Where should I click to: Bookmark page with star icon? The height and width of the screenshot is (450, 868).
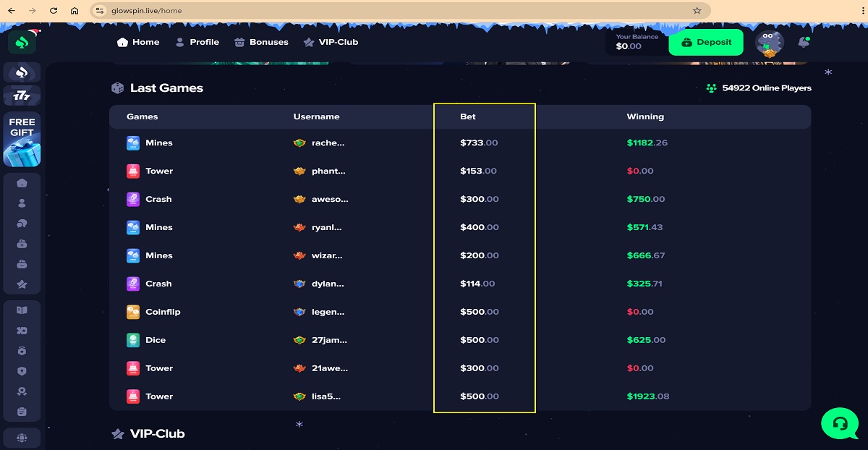[x=697, y=11]
